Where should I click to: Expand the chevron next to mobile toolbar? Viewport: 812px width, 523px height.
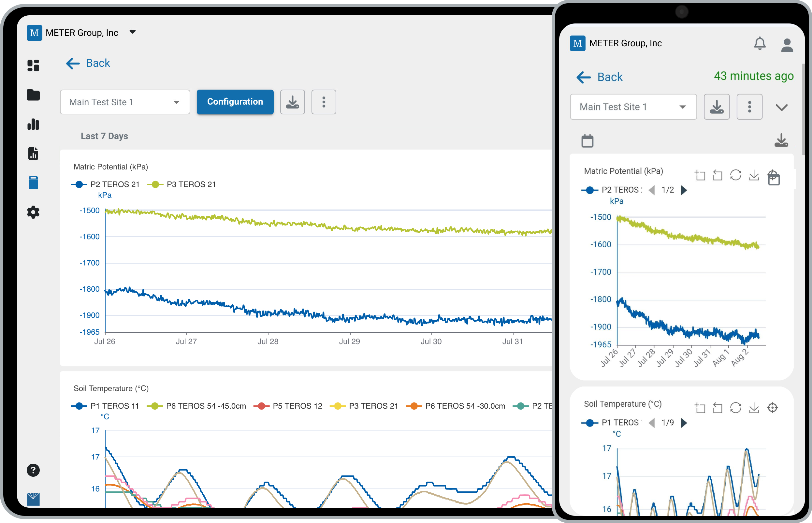781,108
